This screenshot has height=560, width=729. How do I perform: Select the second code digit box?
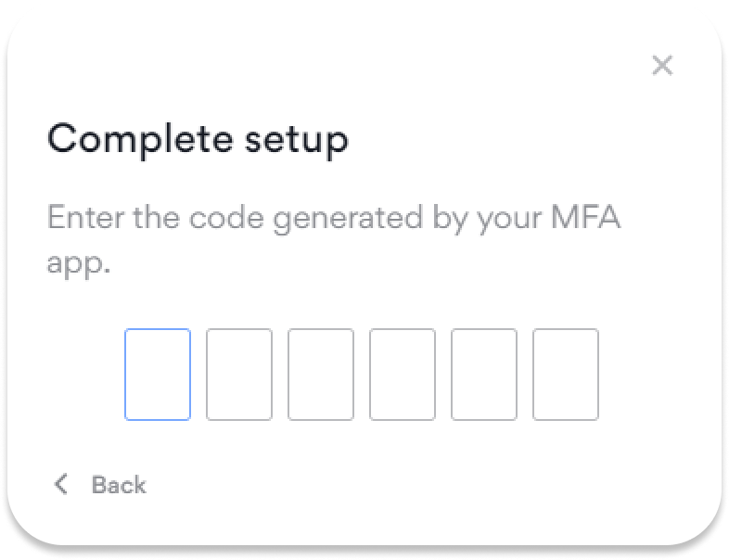(239, 375)
